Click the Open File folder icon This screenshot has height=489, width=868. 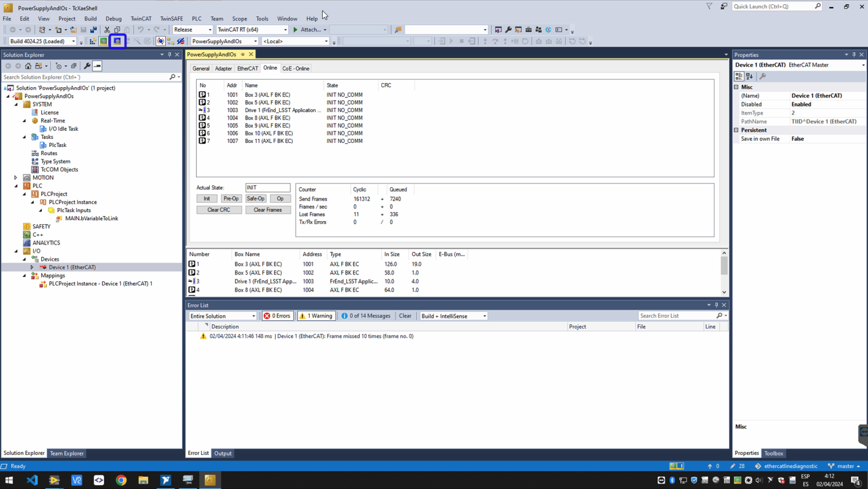(73, 30)
